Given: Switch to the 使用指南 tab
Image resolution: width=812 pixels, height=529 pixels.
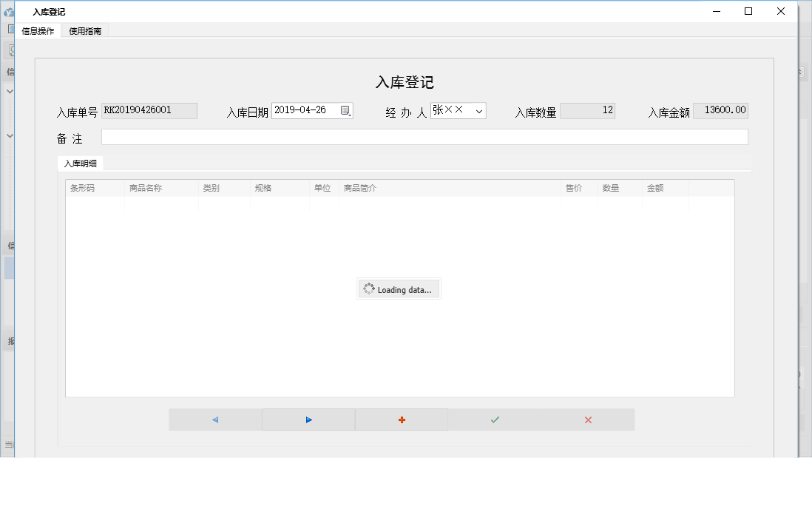Looking at the screenshot, I should (x=84, y=31).
